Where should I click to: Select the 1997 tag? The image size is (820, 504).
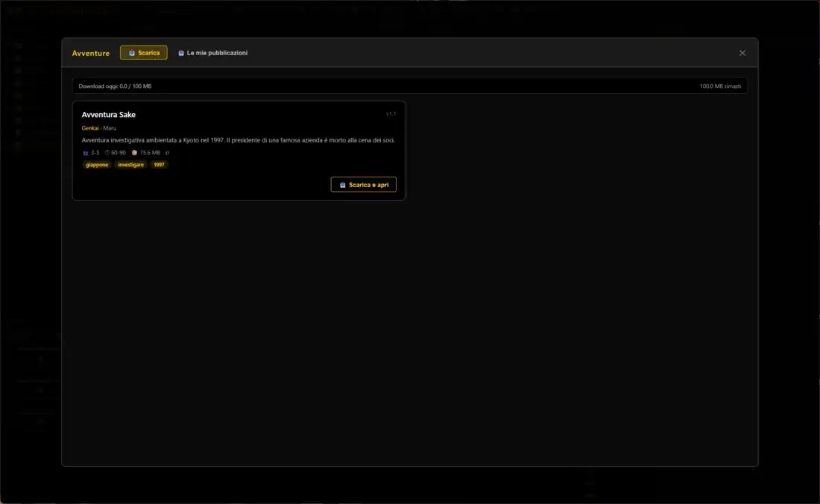tap(159, 165)
